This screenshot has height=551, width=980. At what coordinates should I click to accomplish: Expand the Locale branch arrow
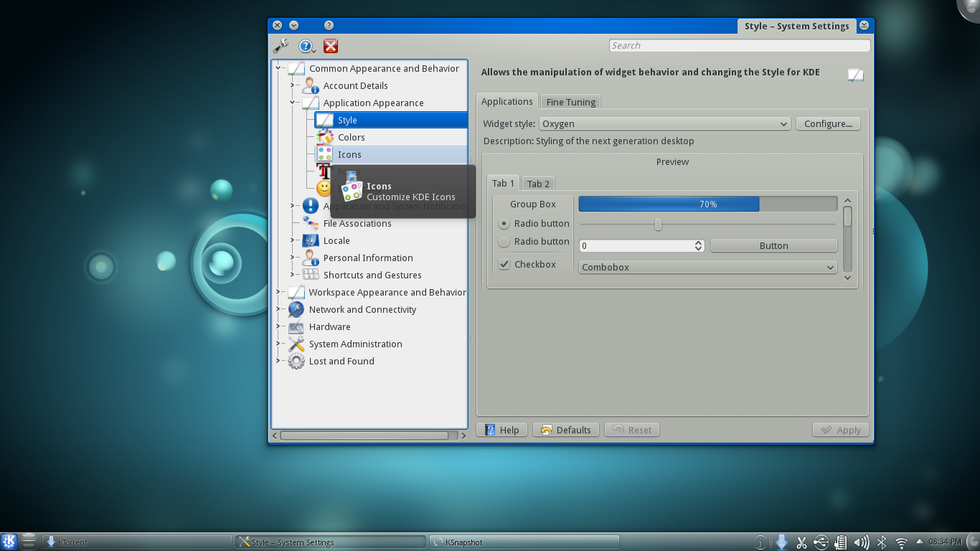(x=293, y=240)
